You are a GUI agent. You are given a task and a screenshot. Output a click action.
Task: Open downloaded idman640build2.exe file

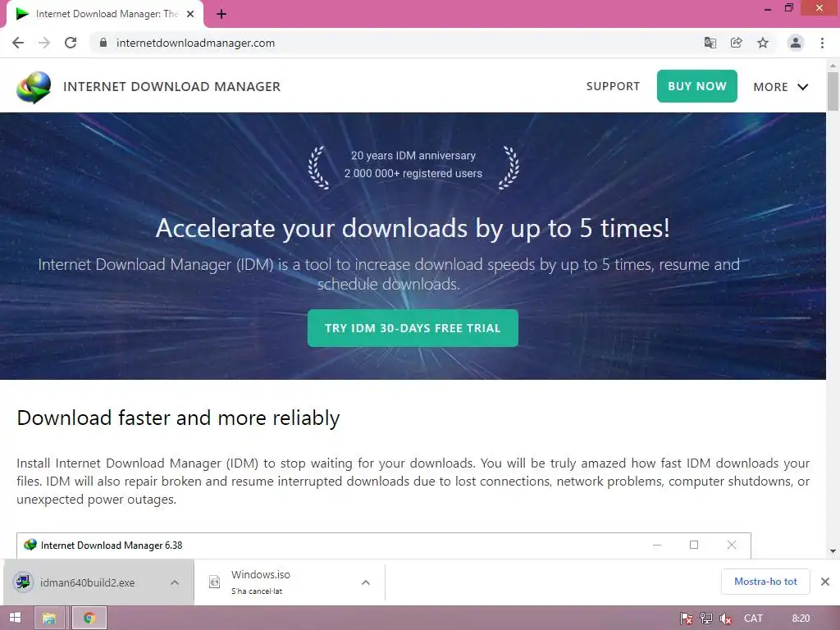[87, 582]
